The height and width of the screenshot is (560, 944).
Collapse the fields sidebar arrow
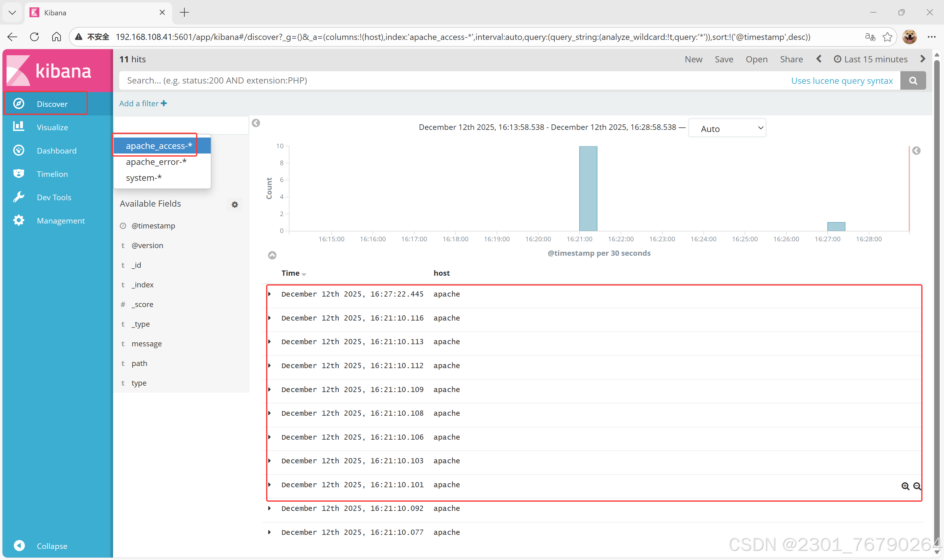point(256,123)
